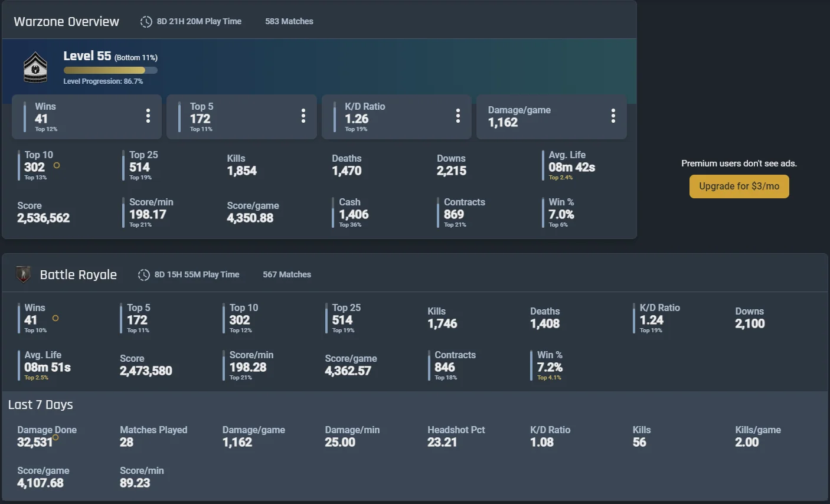Click the Last 7 Days section header
The image size is (830, 504).
[x=41, y=405]
